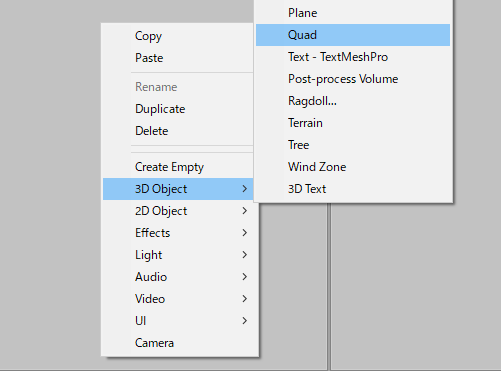Open the 2D Object submenu

180,211
